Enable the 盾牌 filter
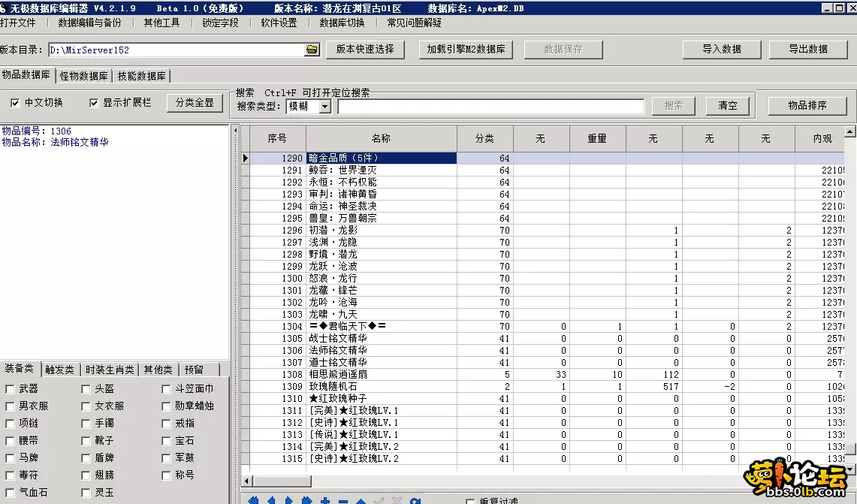This screenshot has height=504, width=857. tap(86, 458)
